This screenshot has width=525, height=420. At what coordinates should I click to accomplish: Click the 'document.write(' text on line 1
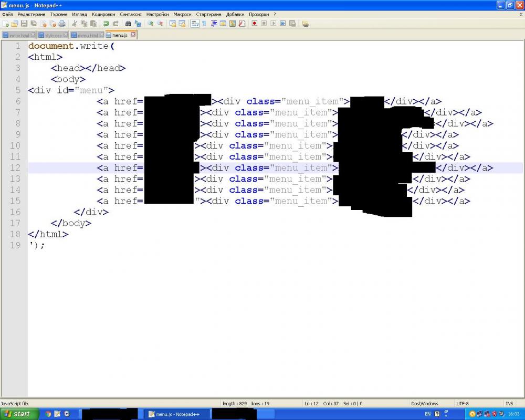(71, 46)
